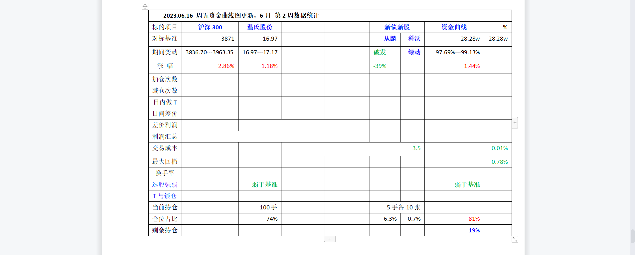Click the table resize handle icon
This screenshot has height=255, width=644.
[x=515, y=239]
